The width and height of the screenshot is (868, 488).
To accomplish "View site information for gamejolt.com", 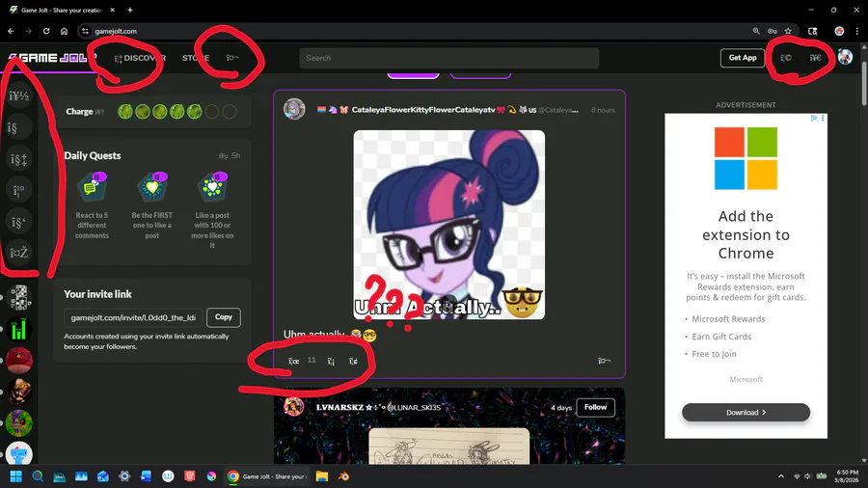I will point(85,31).
